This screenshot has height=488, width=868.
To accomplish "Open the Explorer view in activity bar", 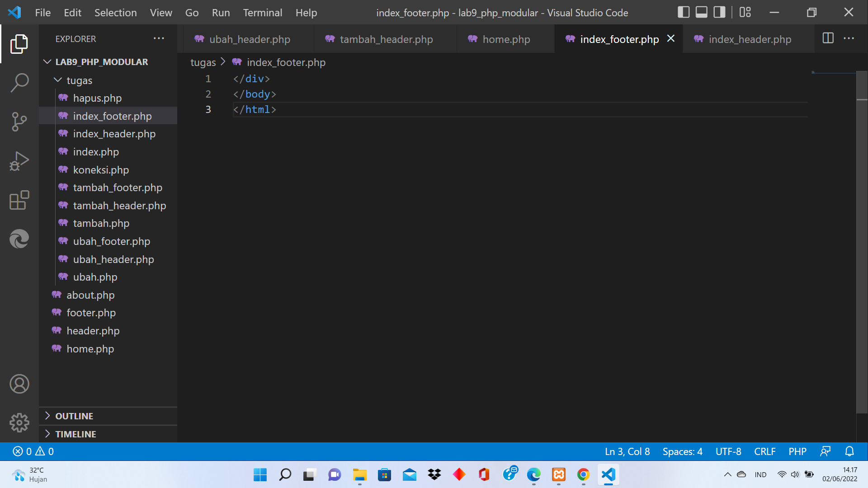I will 19,44.
